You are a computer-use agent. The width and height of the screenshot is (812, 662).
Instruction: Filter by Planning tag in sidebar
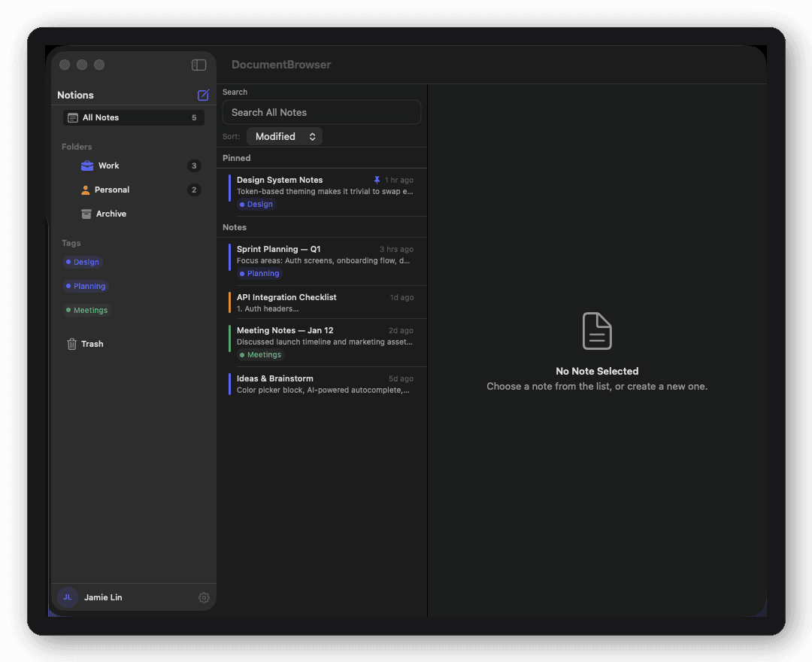86,286
